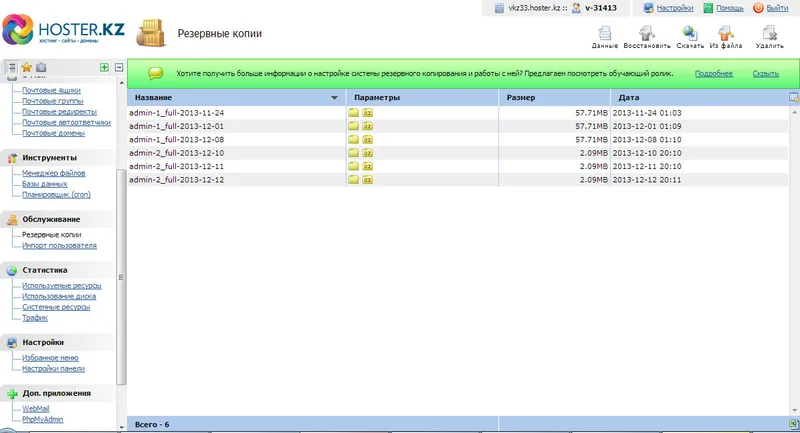Image resolution: width=800 pixels, height=433 pixels.
Task: Sort by Дата column header
Action: (699, 97)
